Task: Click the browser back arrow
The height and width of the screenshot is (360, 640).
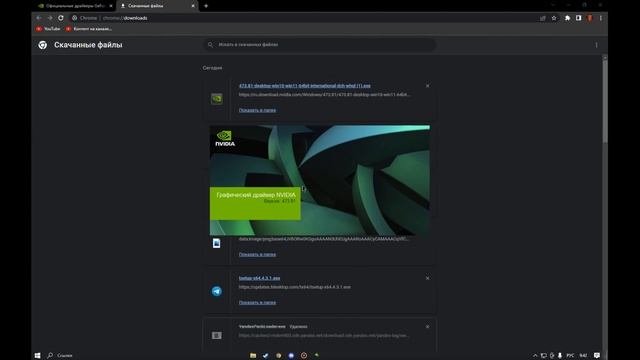Action: [39, 18]
